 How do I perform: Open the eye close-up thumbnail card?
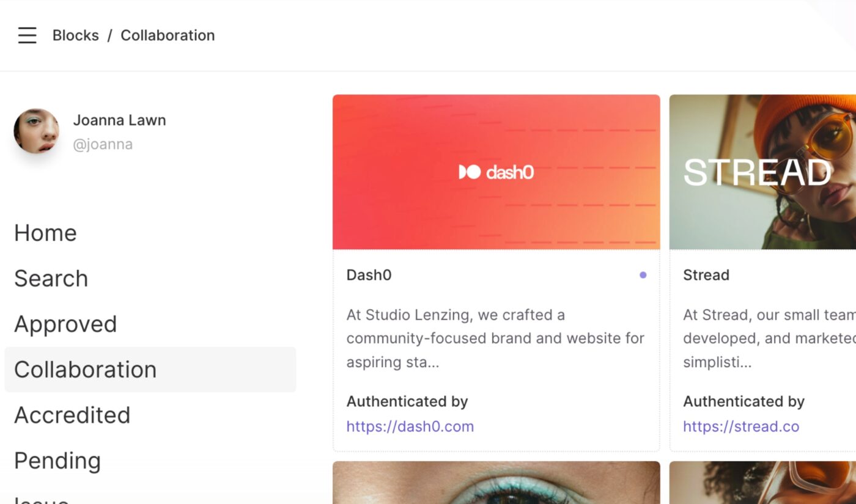tap(496, 483)
